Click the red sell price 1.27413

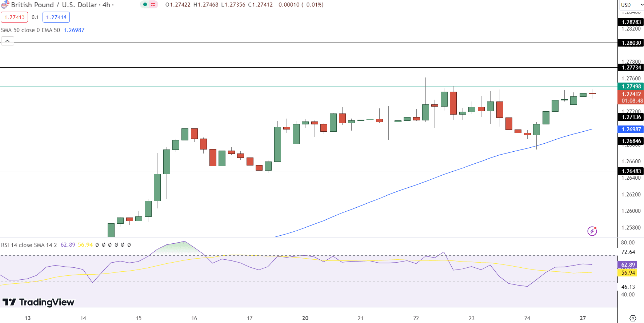15,17
